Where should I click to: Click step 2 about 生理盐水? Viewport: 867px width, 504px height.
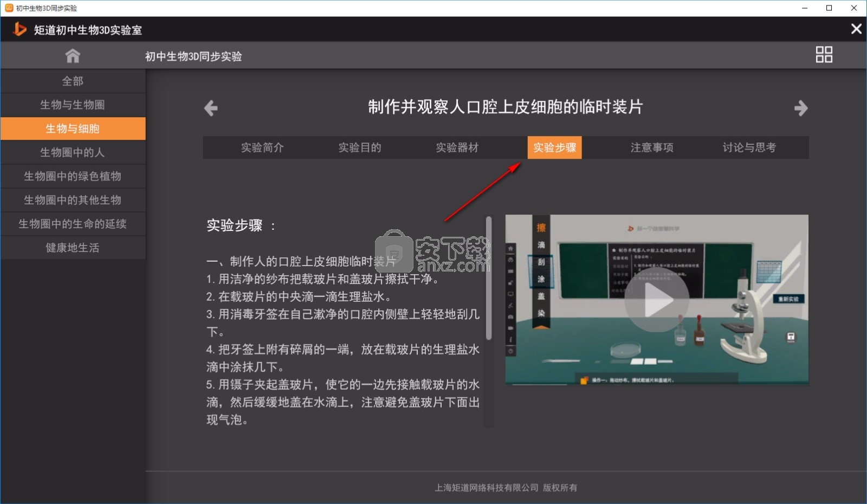pyautogui.click(x=299, y=296)
